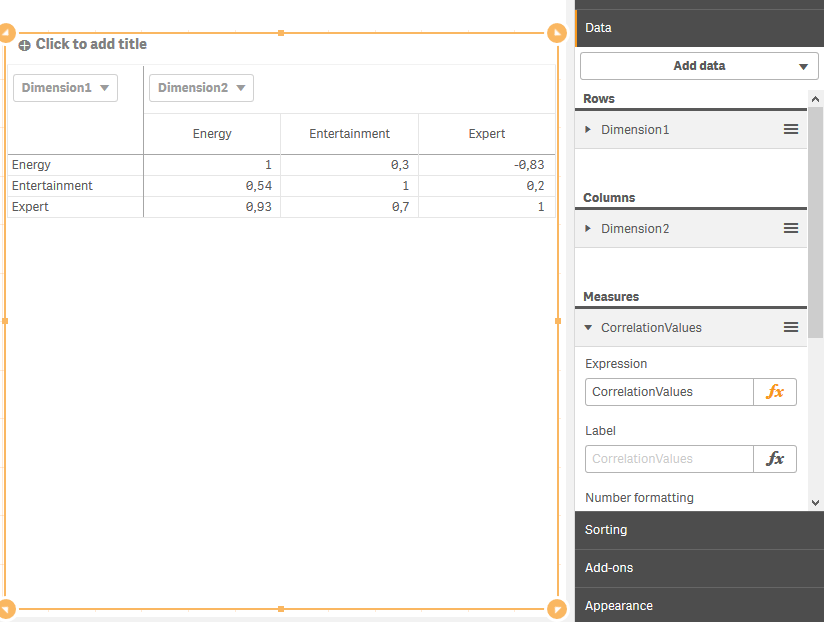The image size is (824, 622).
Task: Click the Label input field
Action: 668,459
